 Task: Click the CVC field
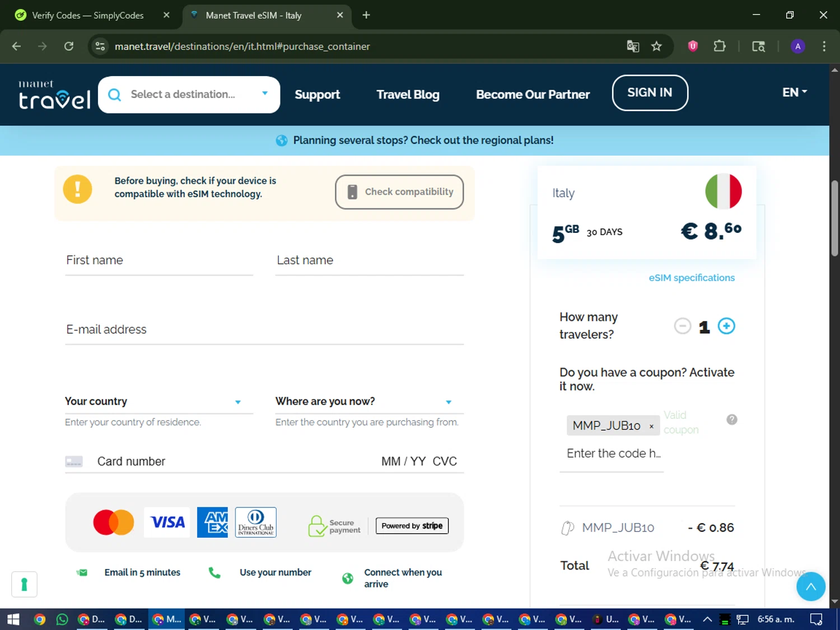[445, 461]
